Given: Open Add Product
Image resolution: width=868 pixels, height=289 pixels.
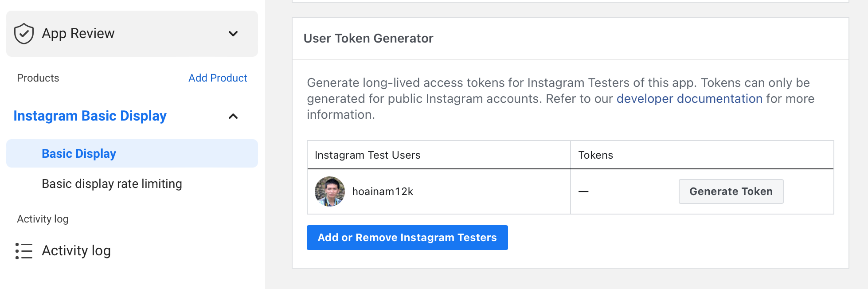Looking at the screenshot, I should click(x=218, y=78).
